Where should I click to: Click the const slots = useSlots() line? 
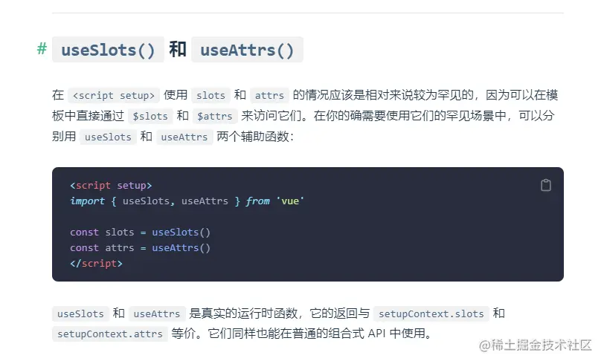coord(140,233)
